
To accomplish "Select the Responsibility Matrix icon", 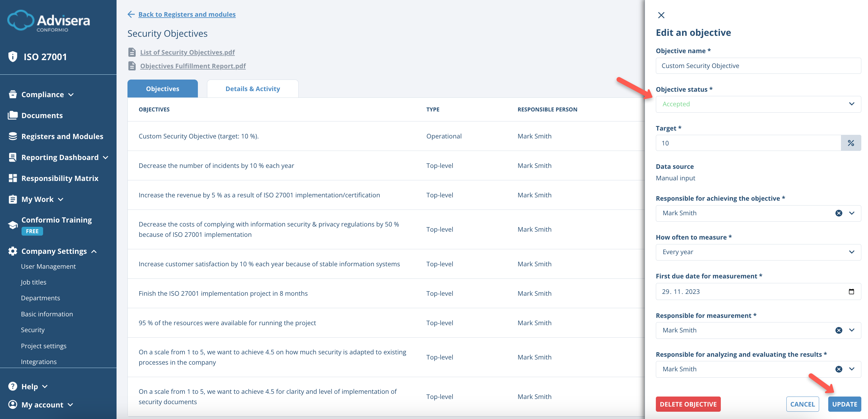I will click(12, 178).
